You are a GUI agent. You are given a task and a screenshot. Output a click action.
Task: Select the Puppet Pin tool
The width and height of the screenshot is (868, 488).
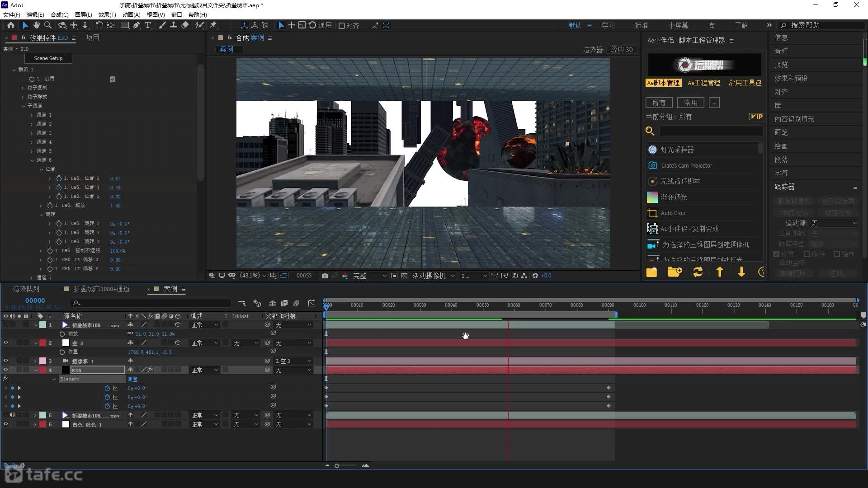[x=213, y=25]
